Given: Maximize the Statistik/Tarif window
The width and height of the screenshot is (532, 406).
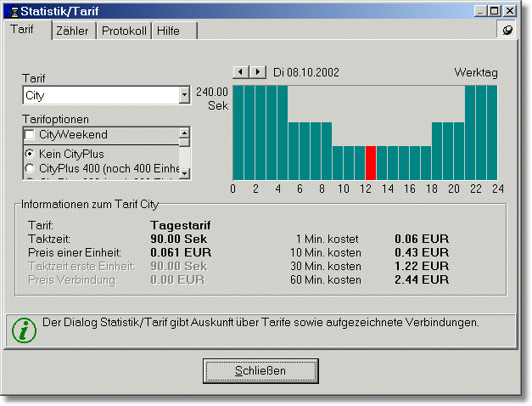Looking at the screenshot, I should point(495,11).
